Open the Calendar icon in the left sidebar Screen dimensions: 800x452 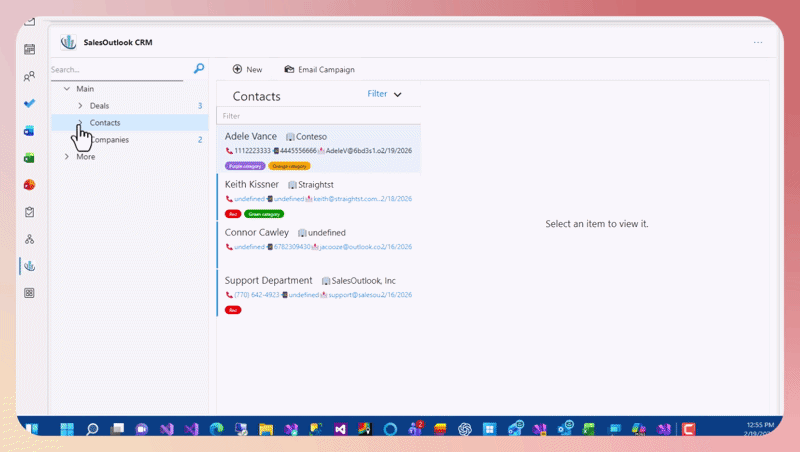click(30, 49)
